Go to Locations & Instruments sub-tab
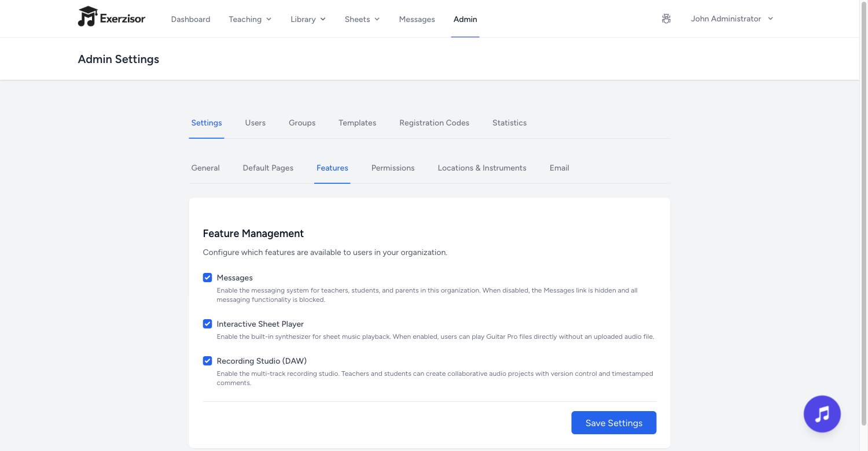 (482, 168)
